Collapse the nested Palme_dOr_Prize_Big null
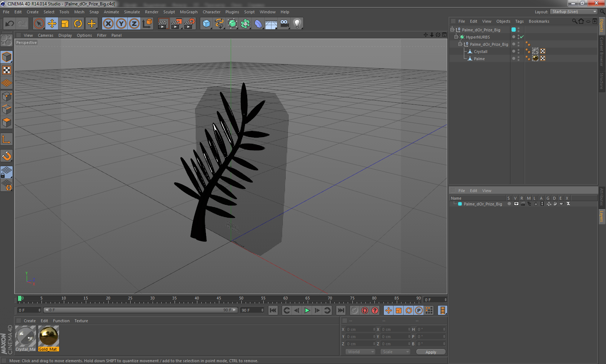Screen dimensions: 606x364 click(460, 44)
